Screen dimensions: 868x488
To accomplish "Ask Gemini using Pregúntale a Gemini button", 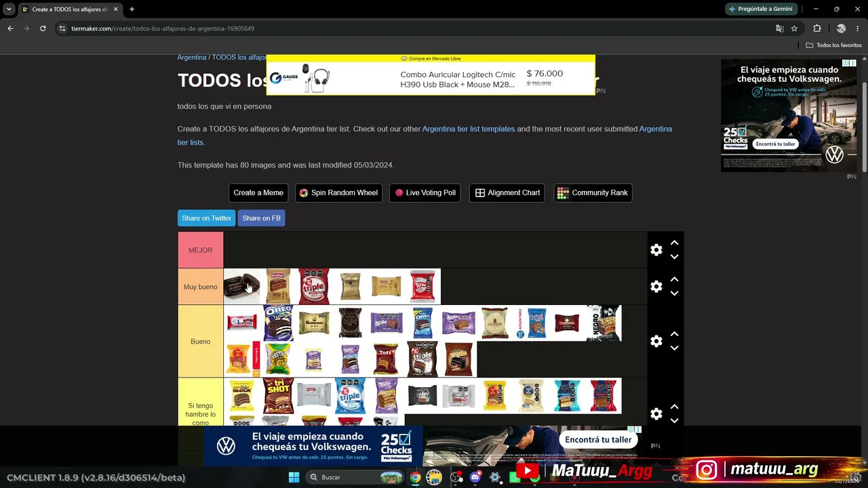I will 760,9.
